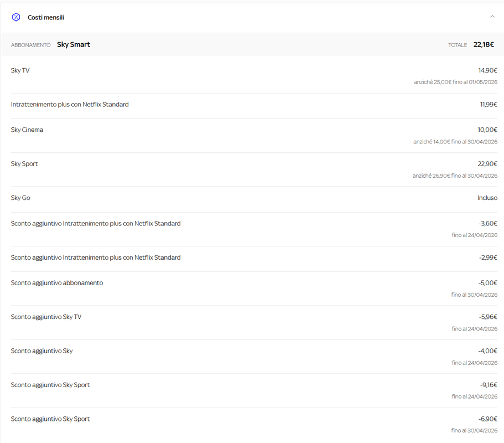Click the discount amount -6,90€
This screenshot has width=504, height=443.
[x=487, y=419]
